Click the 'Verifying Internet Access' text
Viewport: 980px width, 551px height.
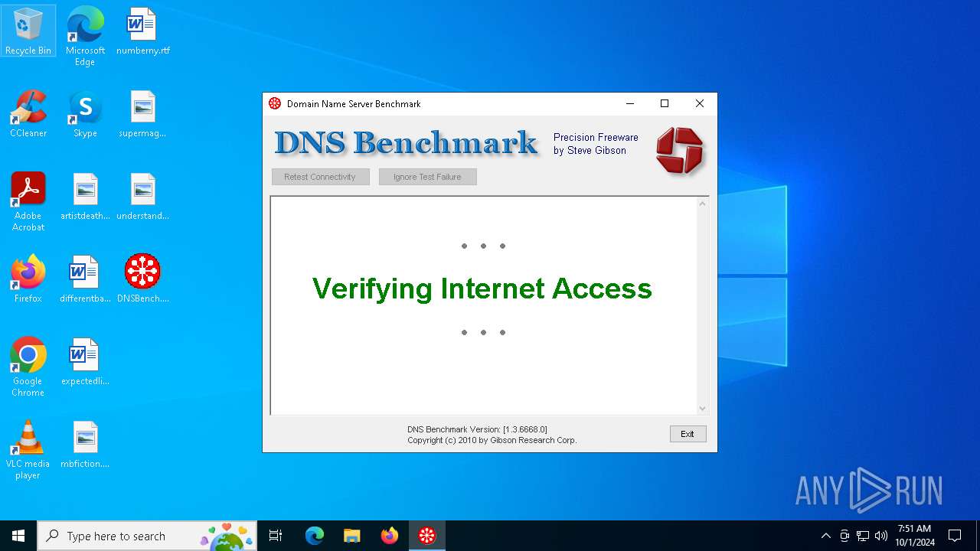click(x=482, y=289)
